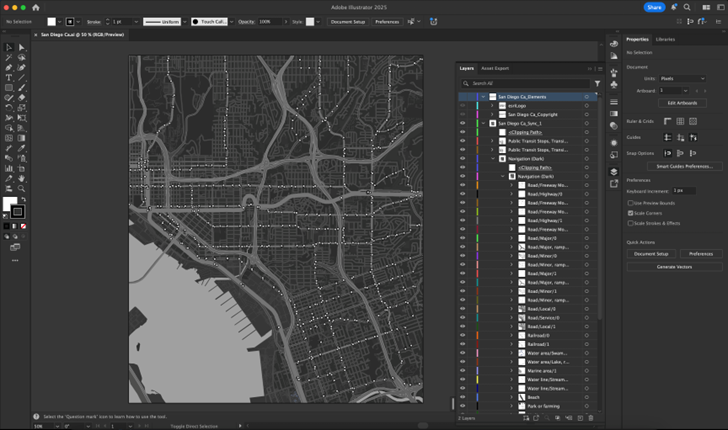Switch to the Asset Export tab
The width and height of the screenshot is (728, 430).
[x=495, y=68]
